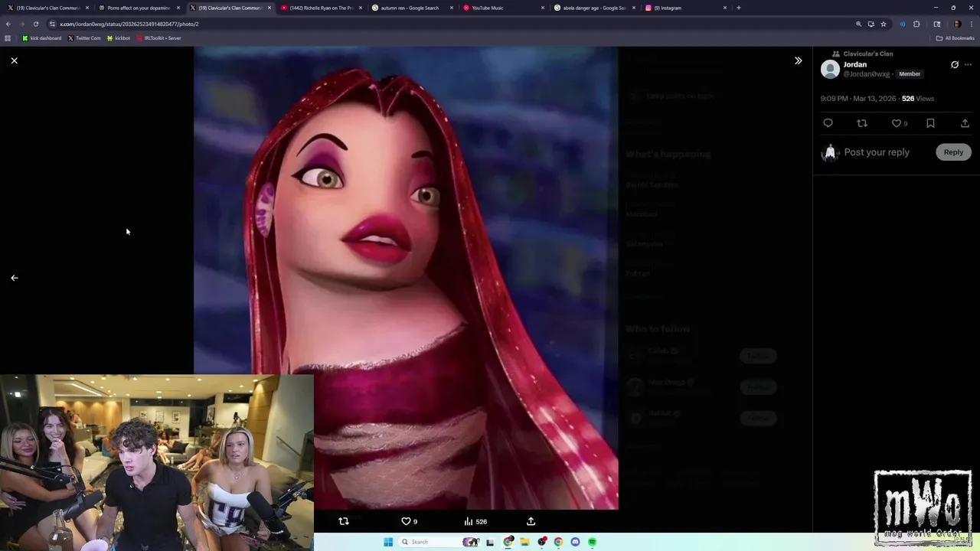Open File Explorer from the taskbar
The height and width of the screenshot is (551, 980).
coord(524,542)
